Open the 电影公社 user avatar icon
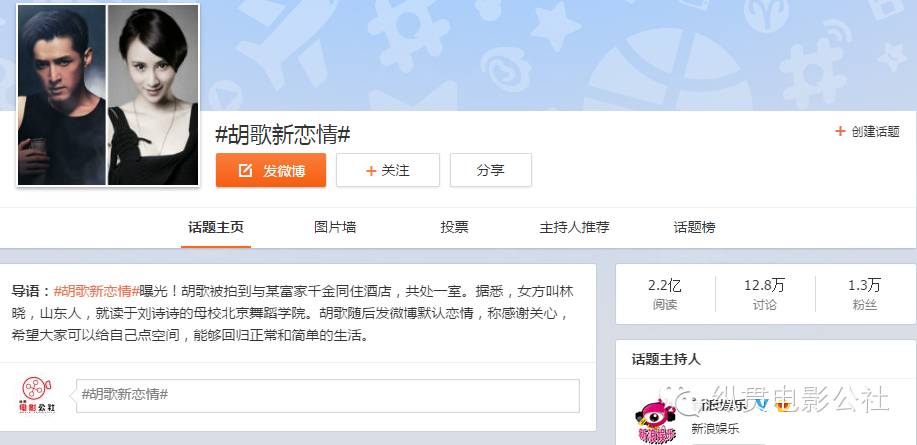This screenshot has width=917, height=445. [x=36, y=396]
